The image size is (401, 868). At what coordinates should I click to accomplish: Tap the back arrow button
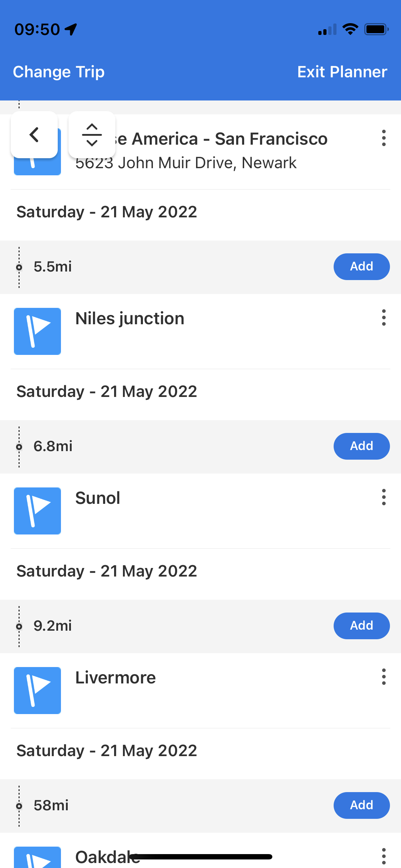[34, 135]
